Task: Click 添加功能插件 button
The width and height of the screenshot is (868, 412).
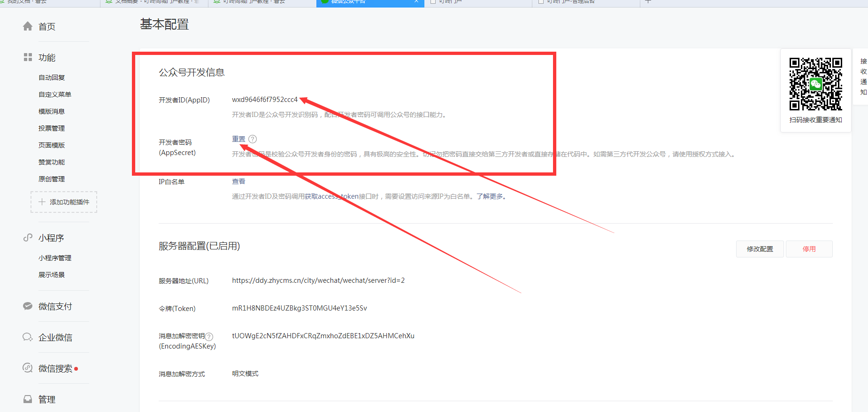Action: (x=64, y=202)
